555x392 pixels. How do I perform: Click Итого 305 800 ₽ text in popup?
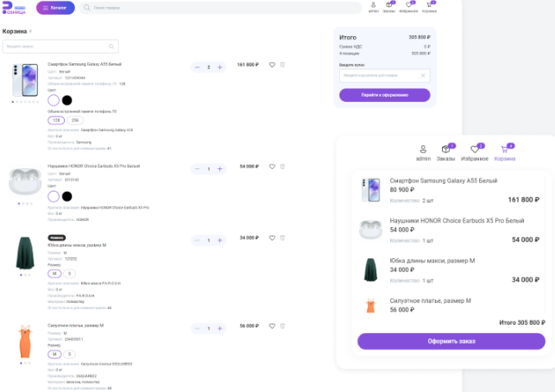[x=522, y=323]
